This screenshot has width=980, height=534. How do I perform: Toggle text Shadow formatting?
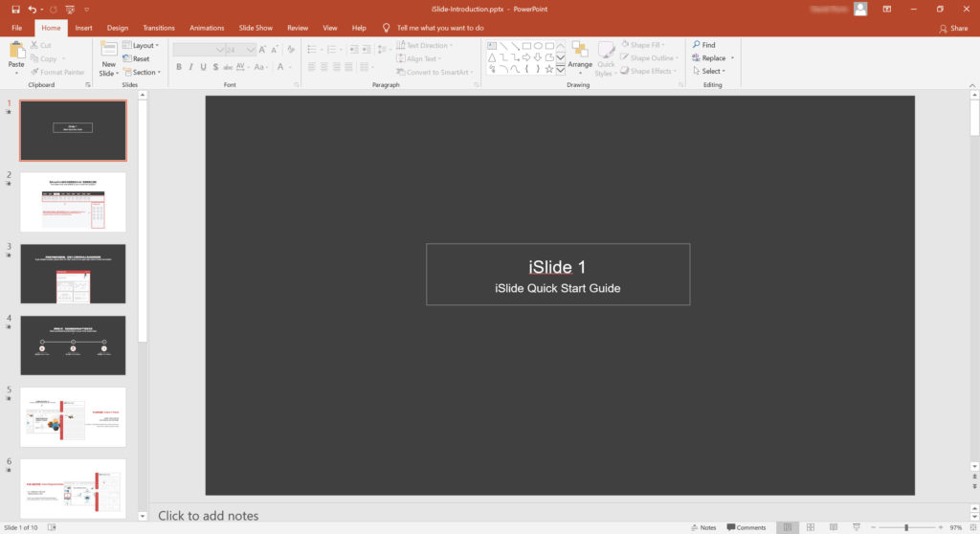pyautogui.click(x=215, y=67)
